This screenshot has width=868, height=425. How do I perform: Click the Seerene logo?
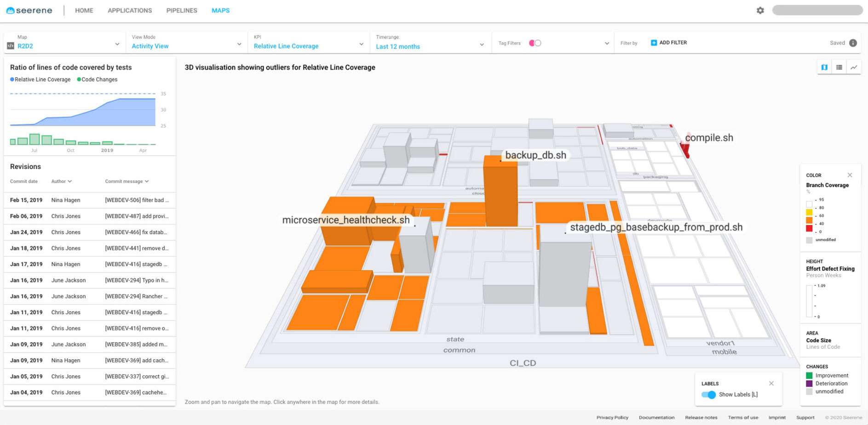point(29,10)
